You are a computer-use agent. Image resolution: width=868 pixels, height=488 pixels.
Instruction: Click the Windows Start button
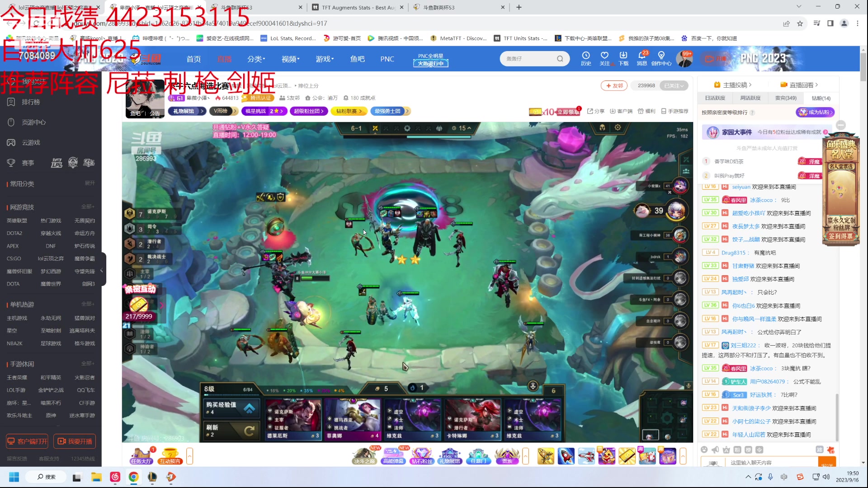tap(14, 477)
